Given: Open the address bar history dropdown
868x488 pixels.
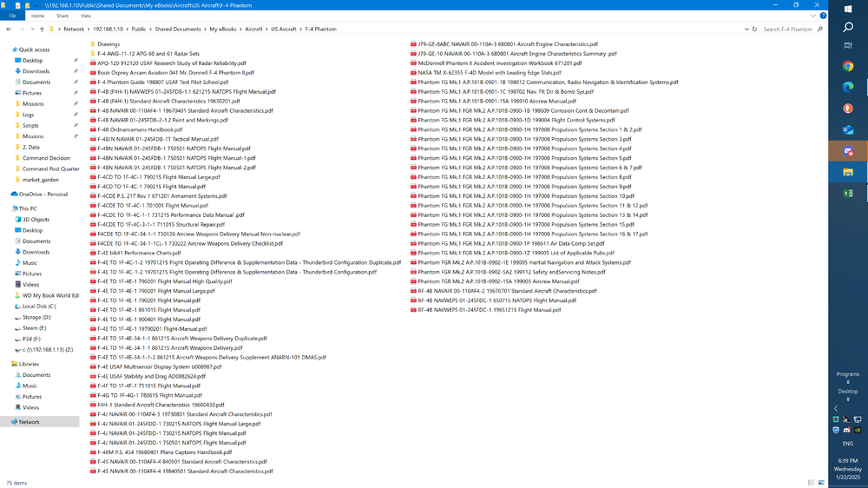Looking at the screenshot, I should (746, 30).
